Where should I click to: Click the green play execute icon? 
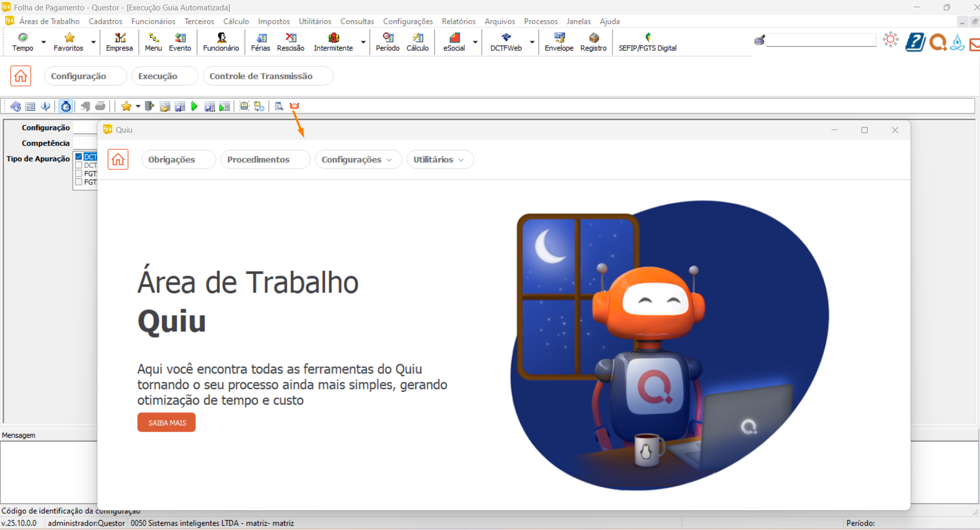(195, 106)
